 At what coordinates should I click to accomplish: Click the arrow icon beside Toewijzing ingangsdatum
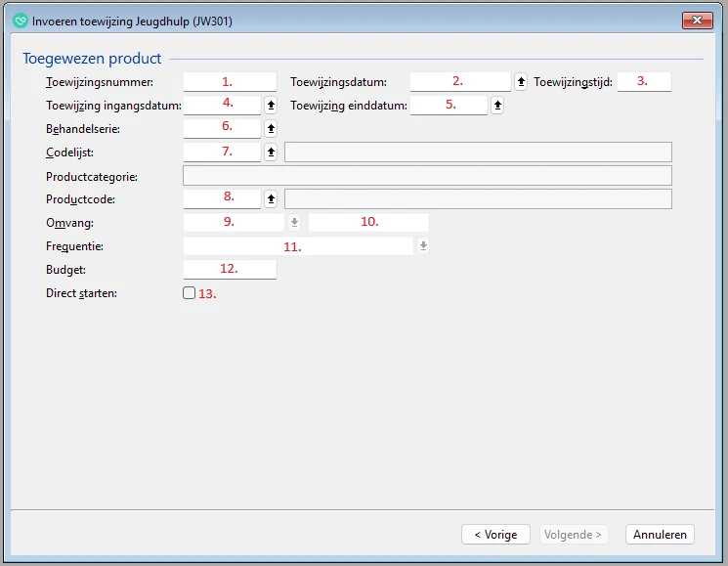(271, 105)
